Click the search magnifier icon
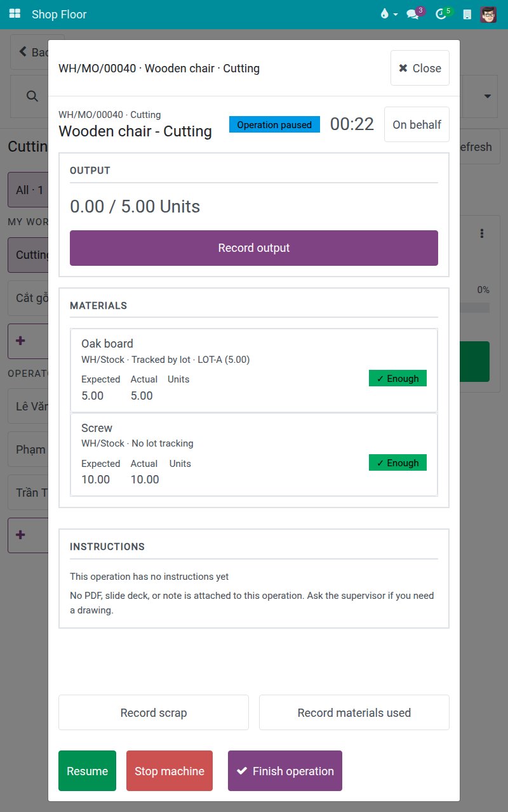 tap(32, 96)
